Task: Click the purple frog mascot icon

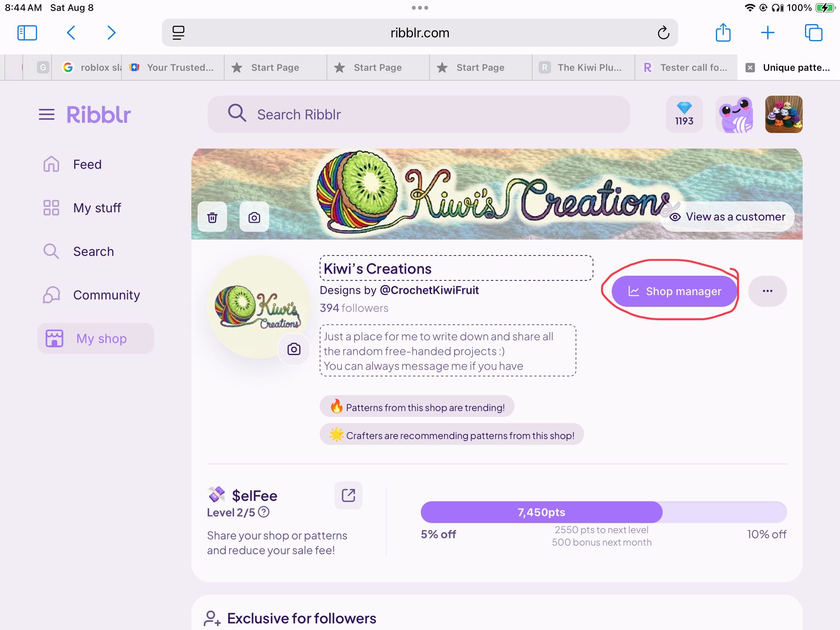Action: (x=734, y=114)
